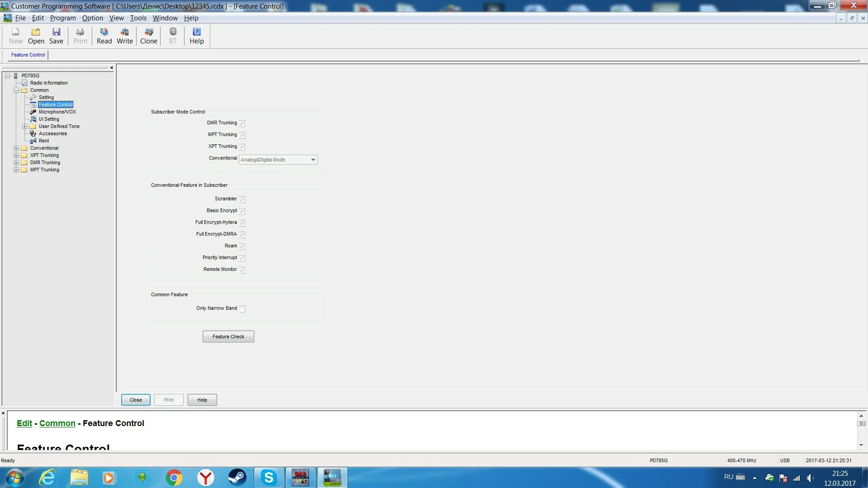The image size is (868, 488).
Task: Select Feature Control in the tree
Action: pyautogui.click(x=55, y=104)
